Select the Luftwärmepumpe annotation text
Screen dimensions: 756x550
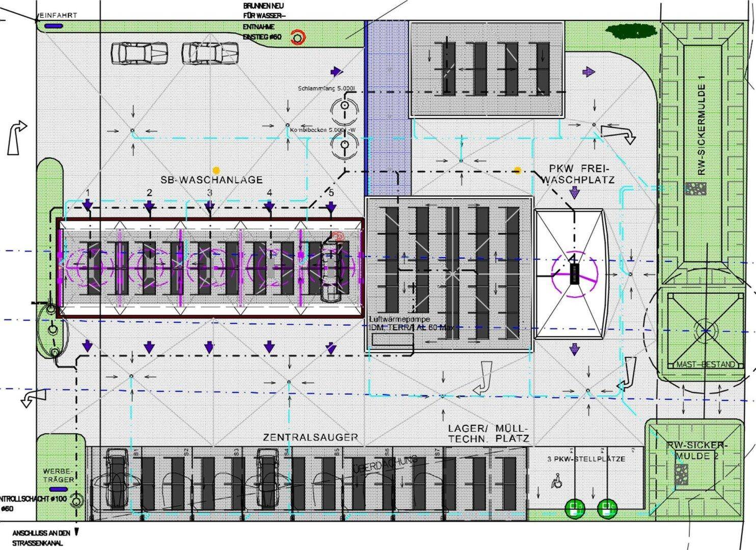pos(411,323)
